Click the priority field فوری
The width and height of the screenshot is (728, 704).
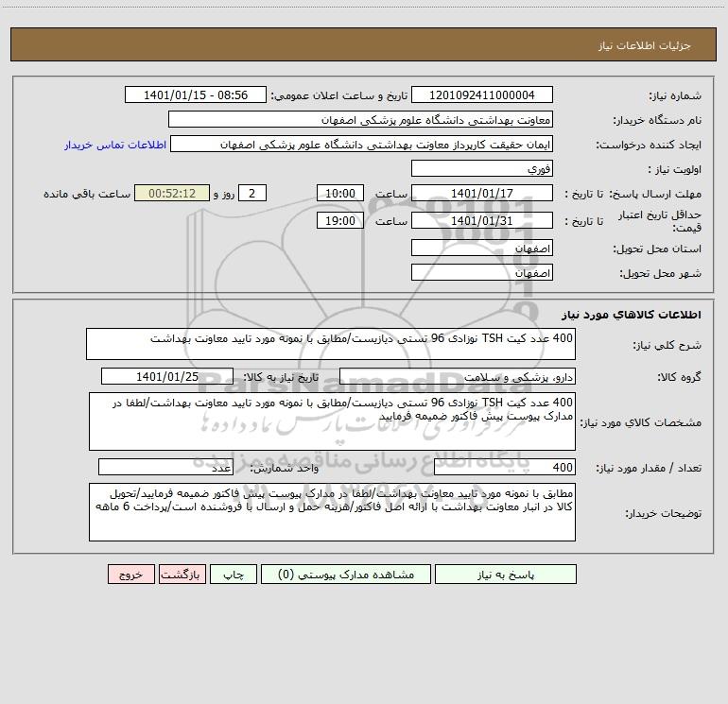point(482,169)
